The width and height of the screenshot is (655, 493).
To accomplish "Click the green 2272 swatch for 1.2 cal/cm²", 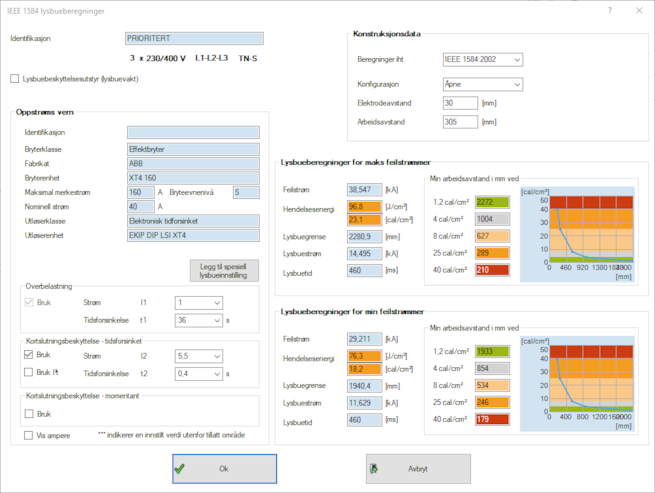I will (x=492, y=202).
